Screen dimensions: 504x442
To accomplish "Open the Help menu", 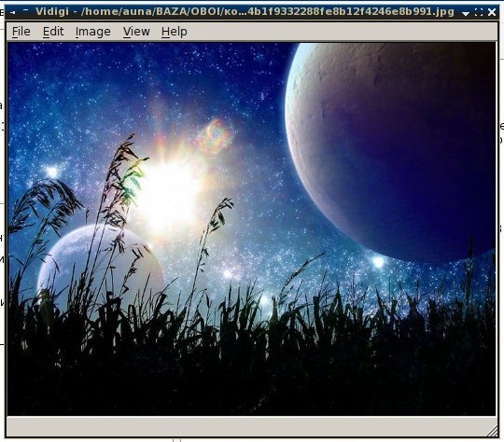I will coord(175,32).
